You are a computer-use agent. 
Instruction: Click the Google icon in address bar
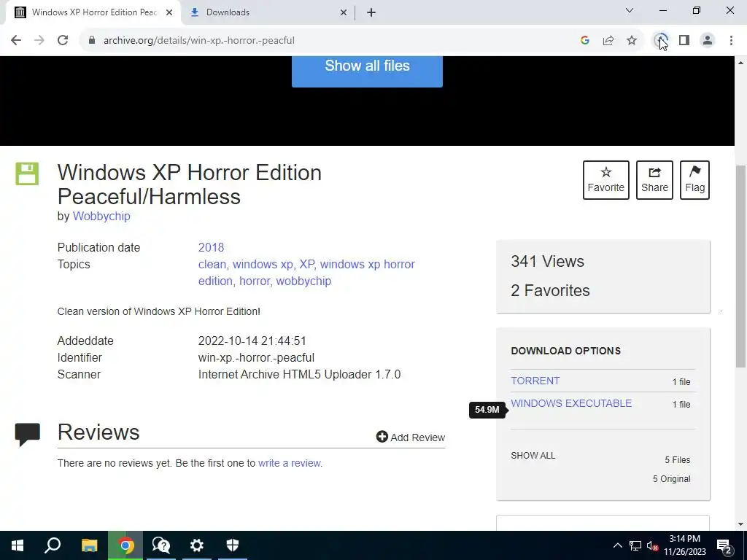585,41
